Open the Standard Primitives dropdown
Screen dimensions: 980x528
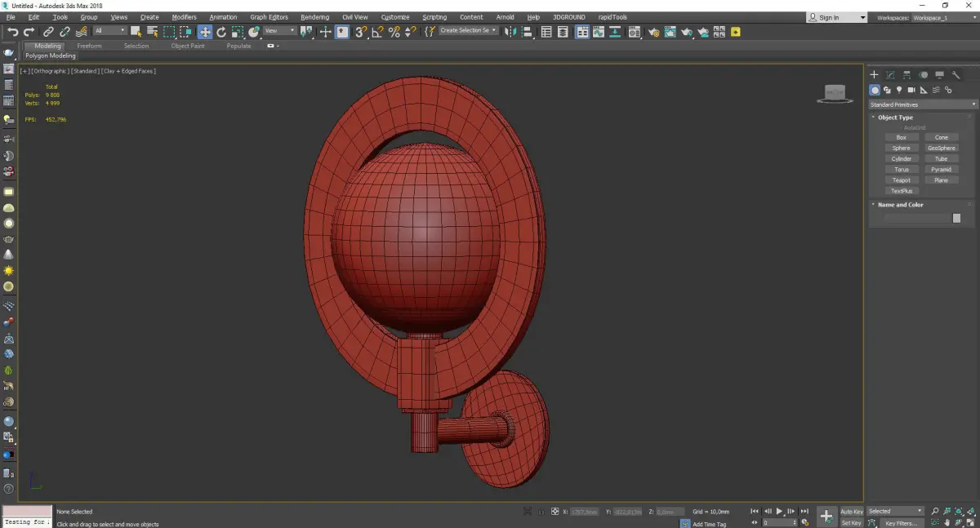pyautogui.click(x=923, y=104)
